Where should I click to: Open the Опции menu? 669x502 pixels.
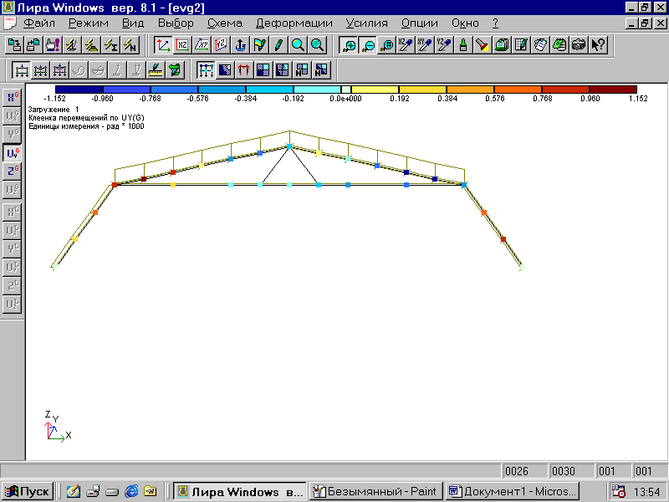(x=419, y=23)
